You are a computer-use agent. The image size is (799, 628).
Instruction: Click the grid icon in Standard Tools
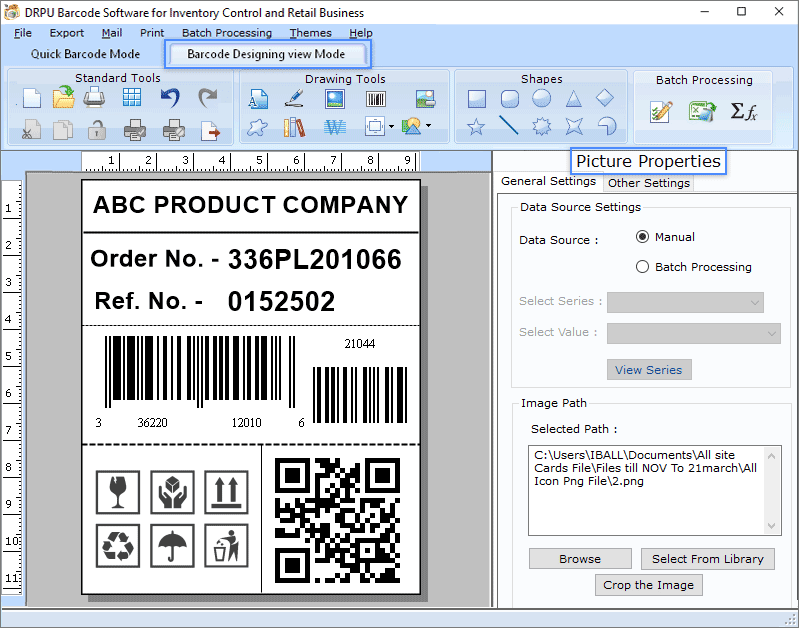132,98
